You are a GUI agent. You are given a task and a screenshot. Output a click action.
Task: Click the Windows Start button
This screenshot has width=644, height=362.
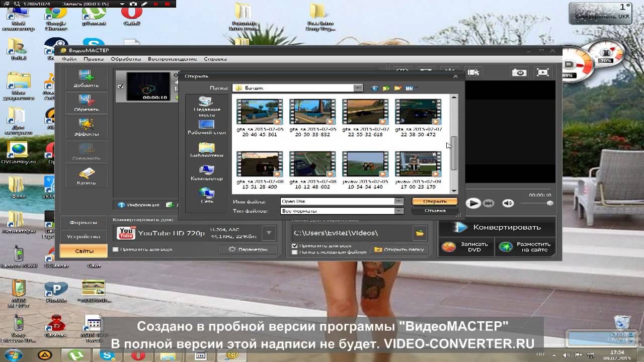[x=14, y=355]
